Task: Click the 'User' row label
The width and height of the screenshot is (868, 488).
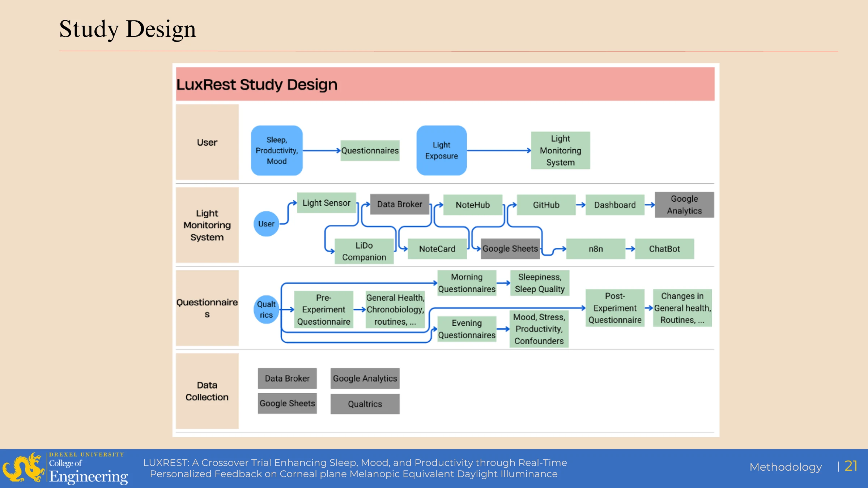Action: click(207, 142)
